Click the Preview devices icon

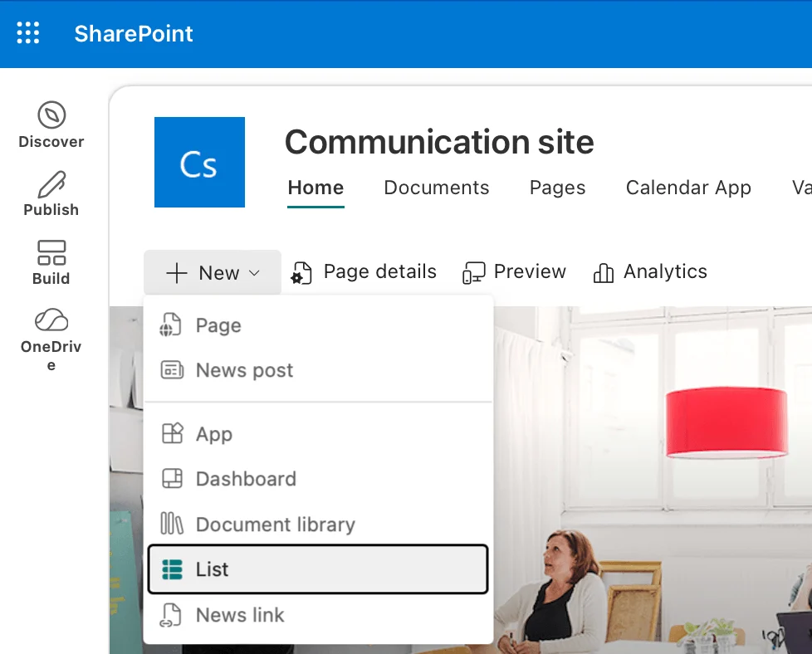473,273
